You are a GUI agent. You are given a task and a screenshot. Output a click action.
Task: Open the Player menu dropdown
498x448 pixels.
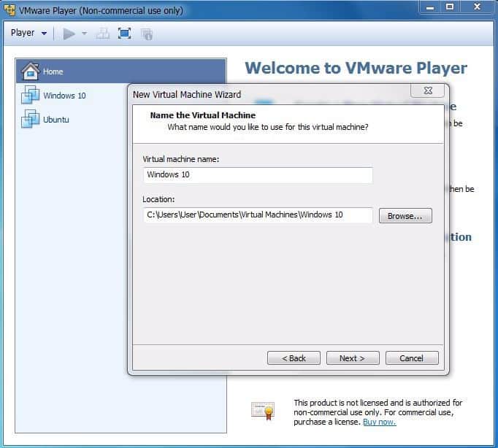(x=28, y=33)
